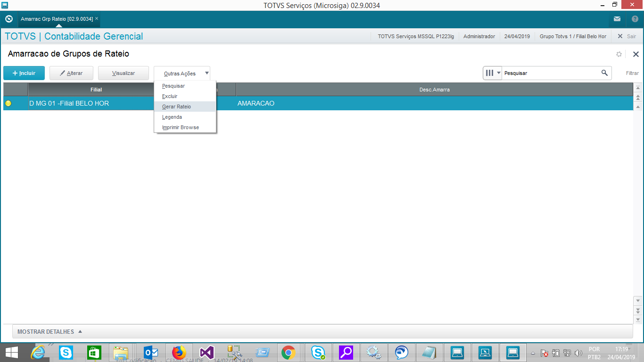Screen dimensions: 644x362
Task: Open the Windows Start menu
Action: [x=12, y=352]
